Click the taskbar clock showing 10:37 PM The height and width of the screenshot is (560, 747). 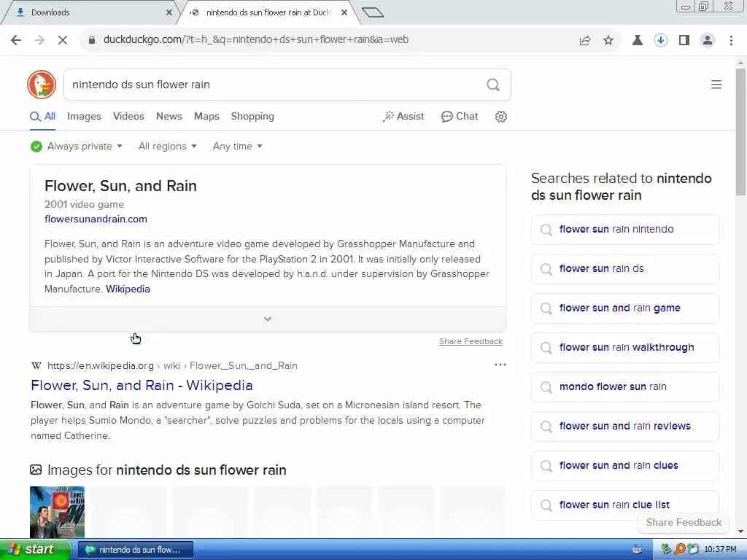pos(720,550)
